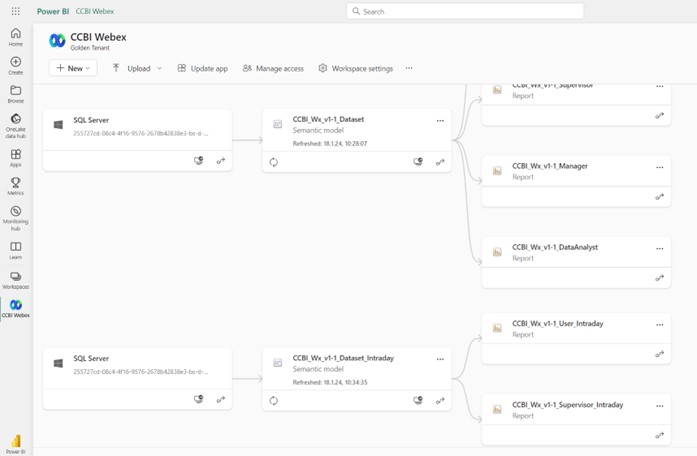Show impact analysis for CCBI_Wx_v1-1_Dataset_Intraday

[x=418, y=400]
